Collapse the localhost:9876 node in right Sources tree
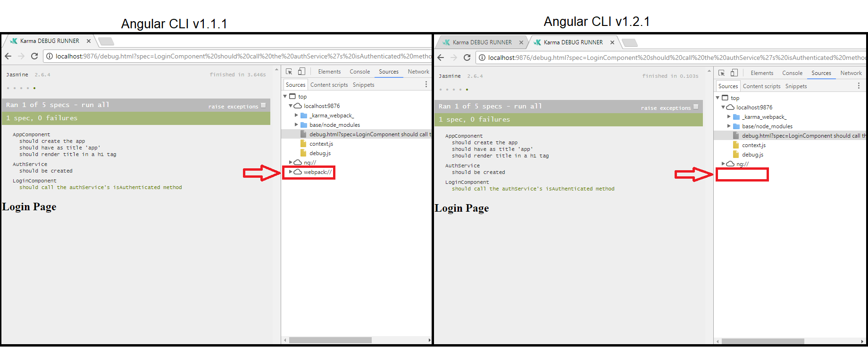868x347 pixels. coord(723,107)
